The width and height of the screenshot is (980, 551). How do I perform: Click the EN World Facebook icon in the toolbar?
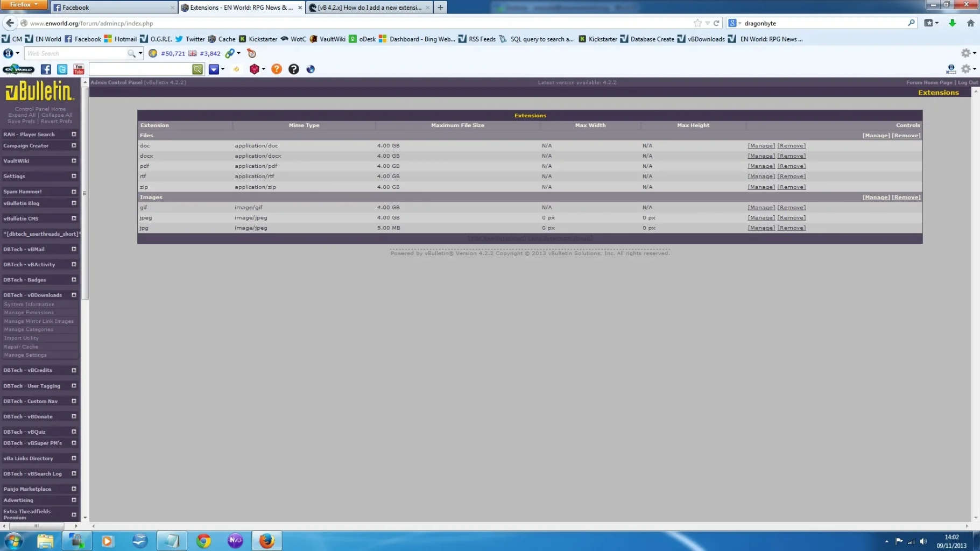pyautogui.click(x=45, y=69)
